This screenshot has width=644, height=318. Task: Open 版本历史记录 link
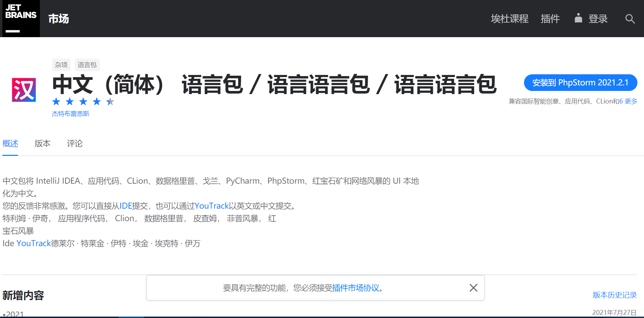pyautogui.click(x=615, y=295)
